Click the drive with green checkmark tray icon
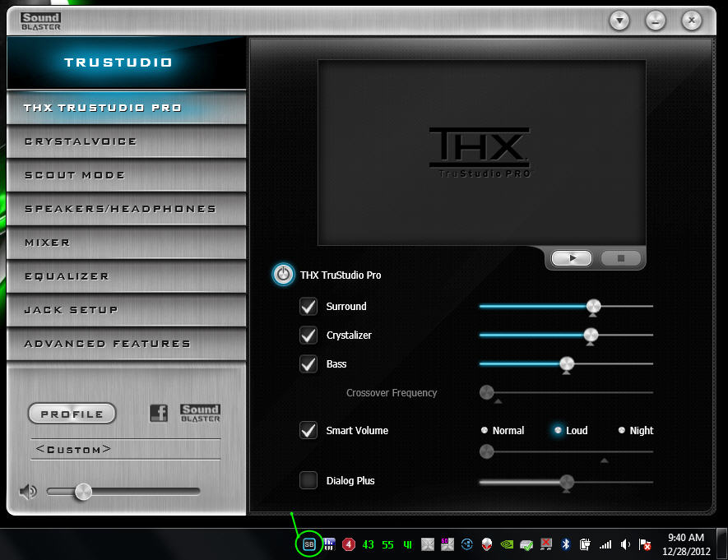 [526, 545]
